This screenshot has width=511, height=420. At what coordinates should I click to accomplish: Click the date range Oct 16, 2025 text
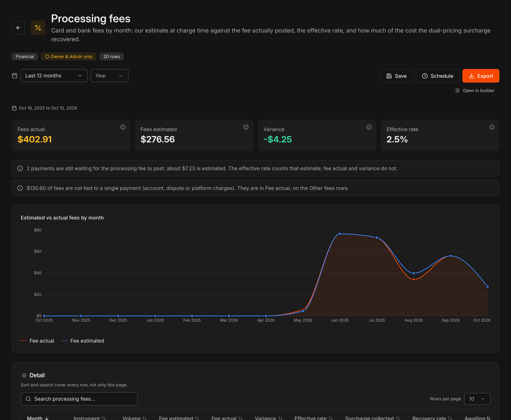48,108
